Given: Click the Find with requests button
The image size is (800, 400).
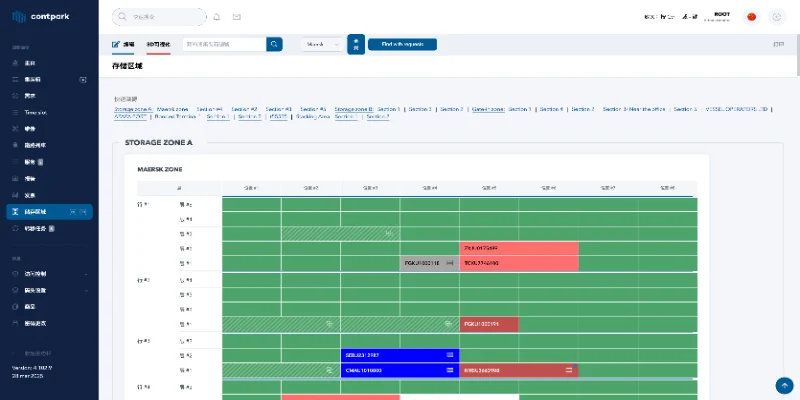Looking at the screenshot, I should [x=402, y=44].
